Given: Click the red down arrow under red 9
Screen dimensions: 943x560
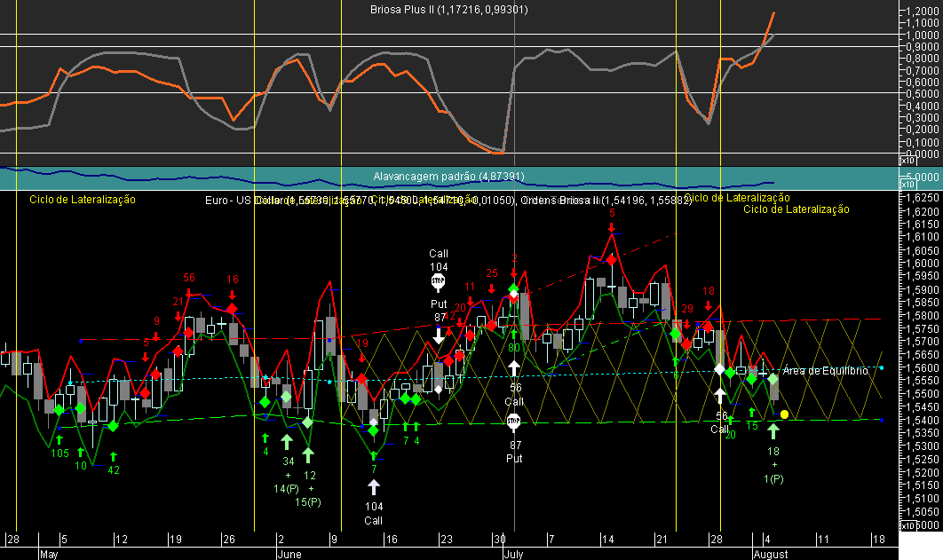Looking at the screenshot, I should (156, 335).
